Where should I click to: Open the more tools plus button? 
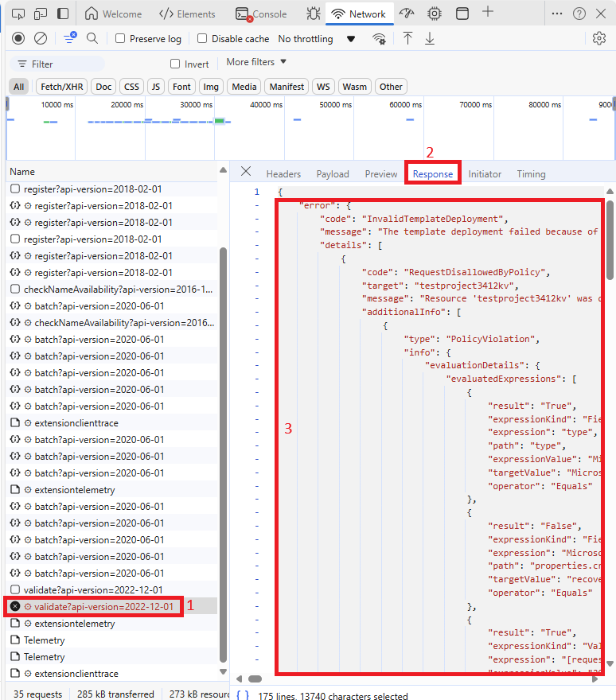(x=488, y=12)
